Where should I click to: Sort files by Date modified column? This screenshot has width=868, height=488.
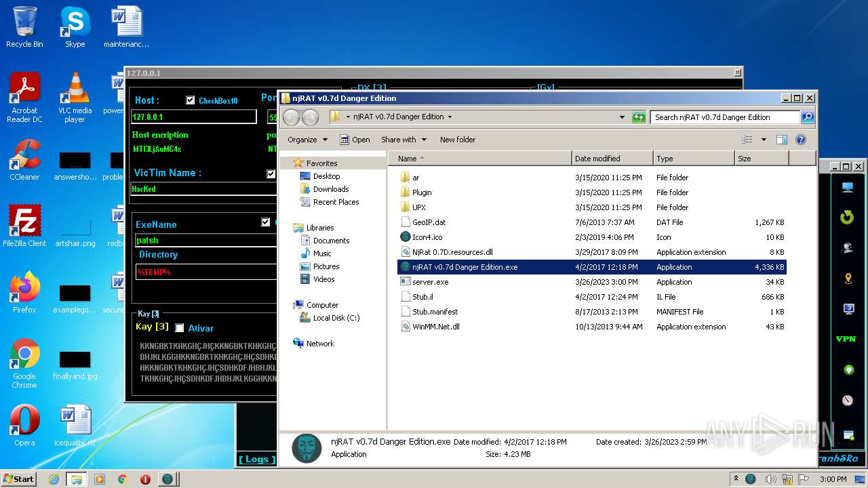point(612,159)
